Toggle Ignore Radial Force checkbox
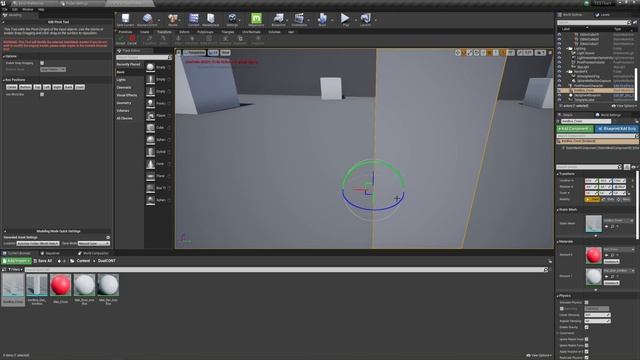Image resolution: width=640 pixels, height=360 pixels. tap(587, 345)
